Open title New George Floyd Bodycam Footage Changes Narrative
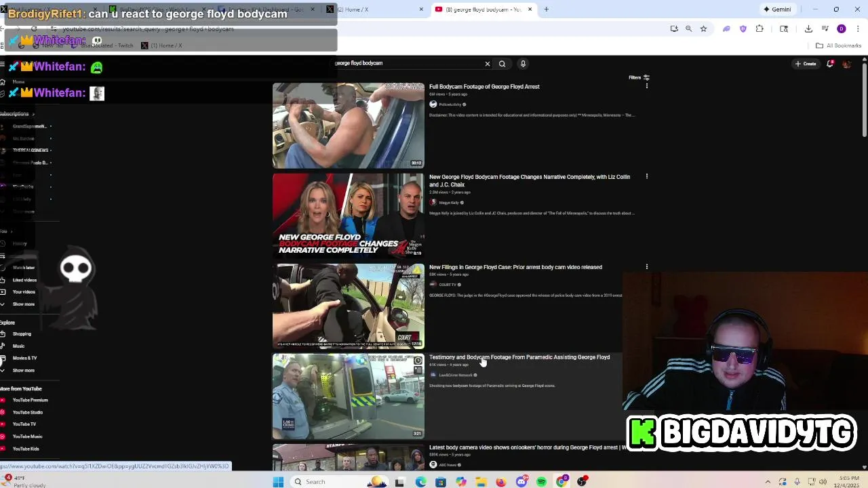The height and width of the screenshot is (488, 868). (529, 180)
